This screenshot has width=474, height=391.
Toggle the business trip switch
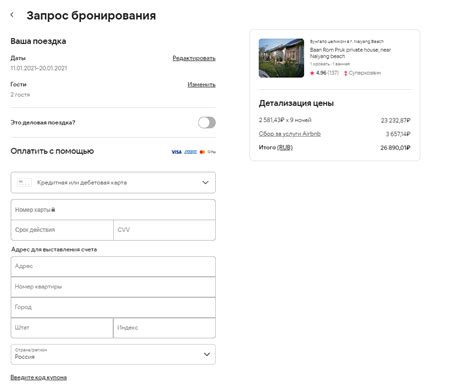pyautogui.click(x=207, y=123)
